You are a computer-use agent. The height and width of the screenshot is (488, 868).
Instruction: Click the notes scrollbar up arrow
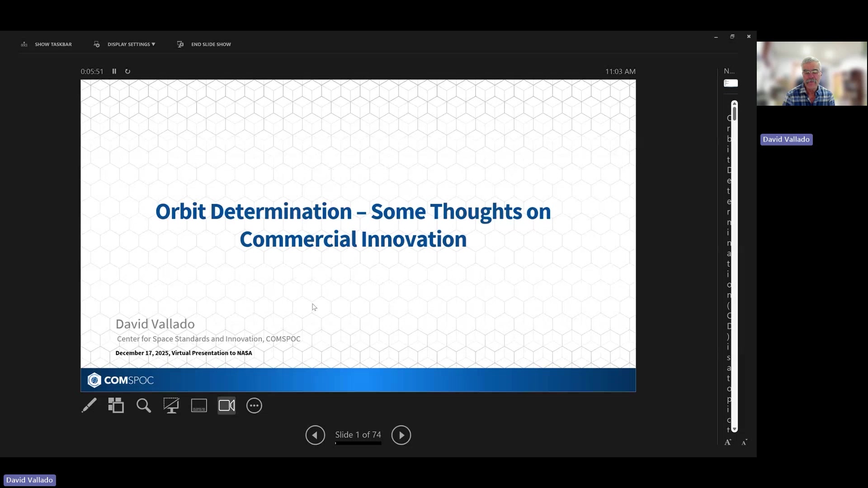click(x=735, y=103)
